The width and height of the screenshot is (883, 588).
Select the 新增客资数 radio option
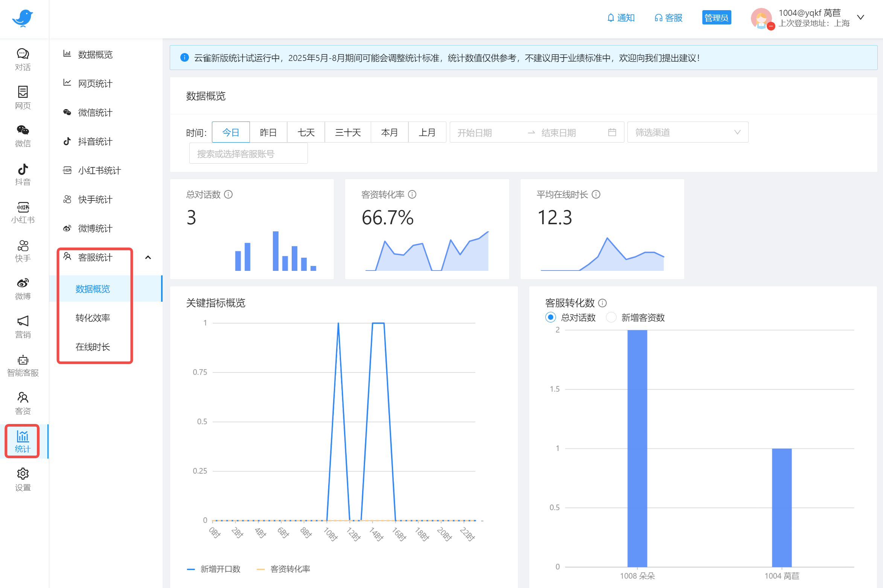611,317
